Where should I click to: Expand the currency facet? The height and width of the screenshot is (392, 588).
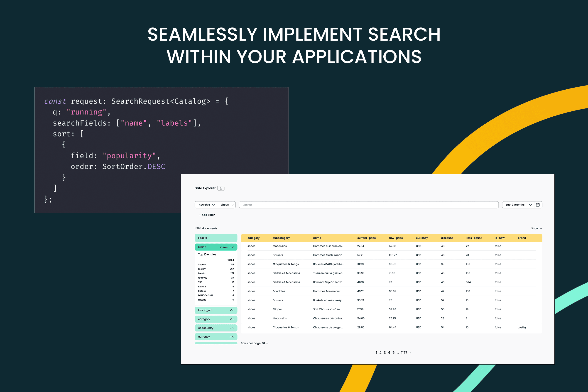[x=231, y=337]
